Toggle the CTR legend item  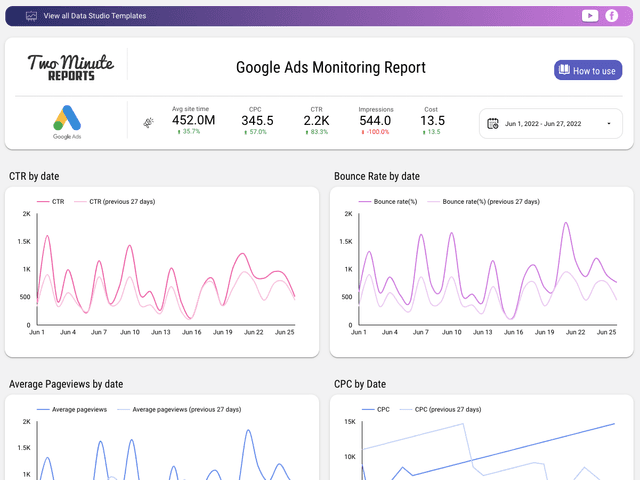(x=51, y=202)
